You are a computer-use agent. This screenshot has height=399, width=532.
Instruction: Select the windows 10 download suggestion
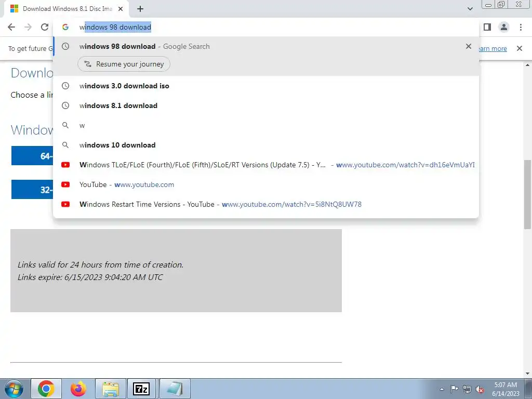click(266, 145)
